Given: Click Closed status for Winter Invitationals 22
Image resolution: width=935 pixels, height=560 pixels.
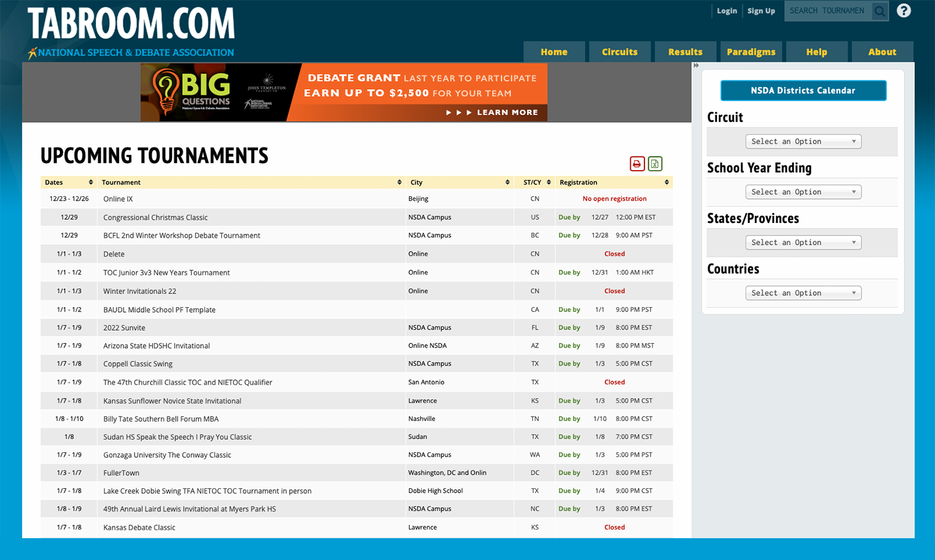Looking at the screenshot, I should click(614, 291).
